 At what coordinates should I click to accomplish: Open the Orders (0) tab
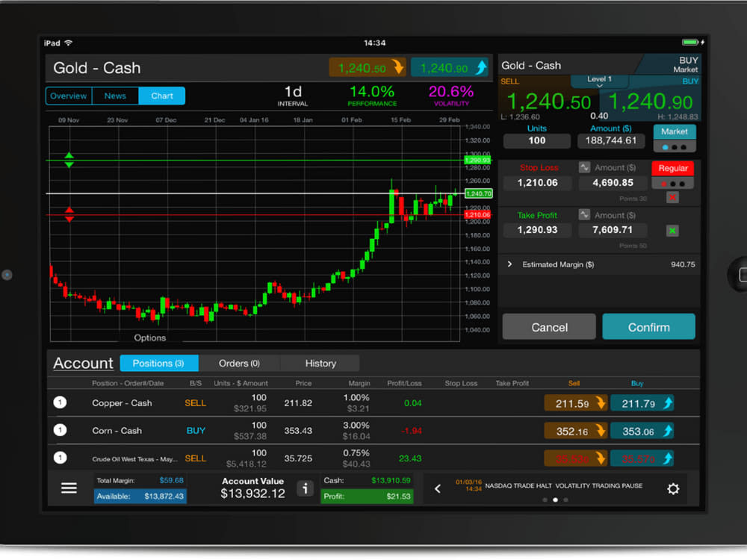point(240,363)
